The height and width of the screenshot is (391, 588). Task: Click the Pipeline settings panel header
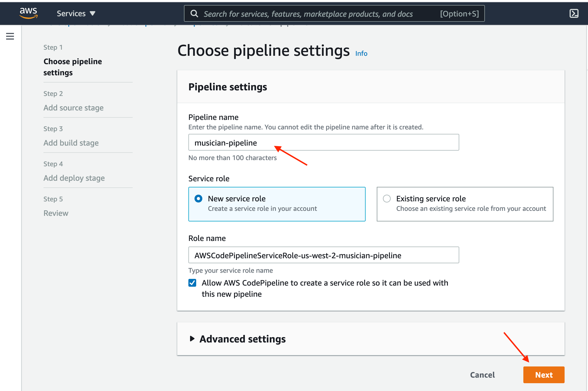point(371,87)
